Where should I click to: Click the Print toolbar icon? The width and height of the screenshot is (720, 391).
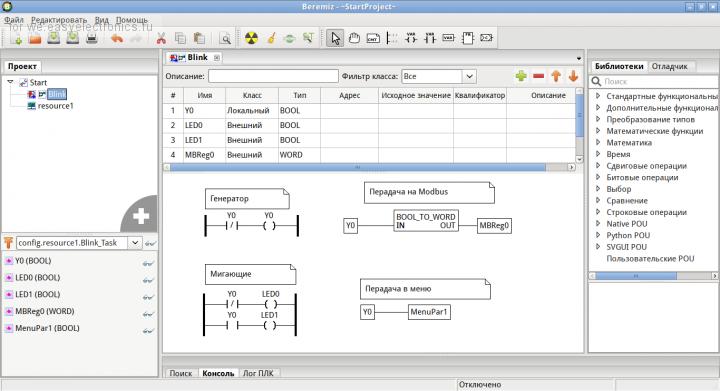coord(92,39)
